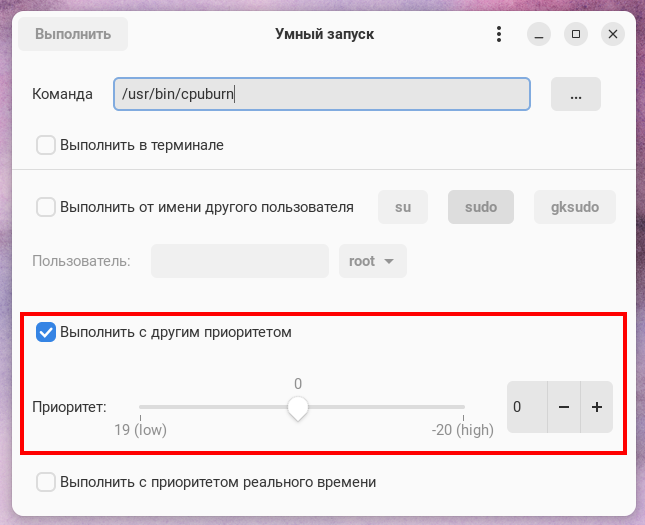645x525 pixels.
Task: Open the root user dropdown
Action: pyautogui.click(x=373, y=261)
